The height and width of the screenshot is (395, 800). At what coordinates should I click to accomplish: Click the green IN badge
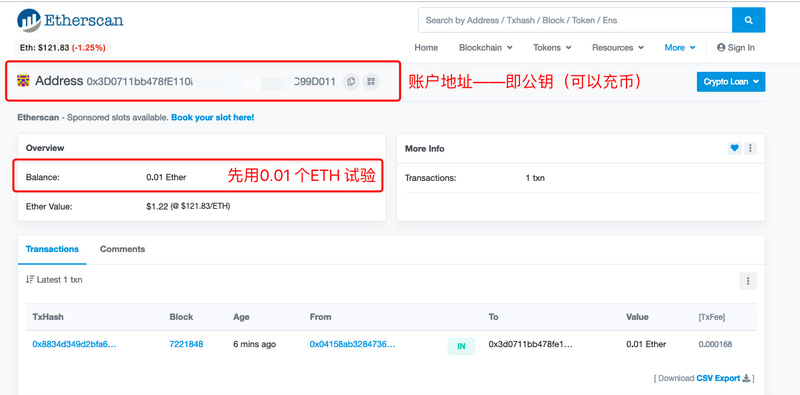pos(461,346)
